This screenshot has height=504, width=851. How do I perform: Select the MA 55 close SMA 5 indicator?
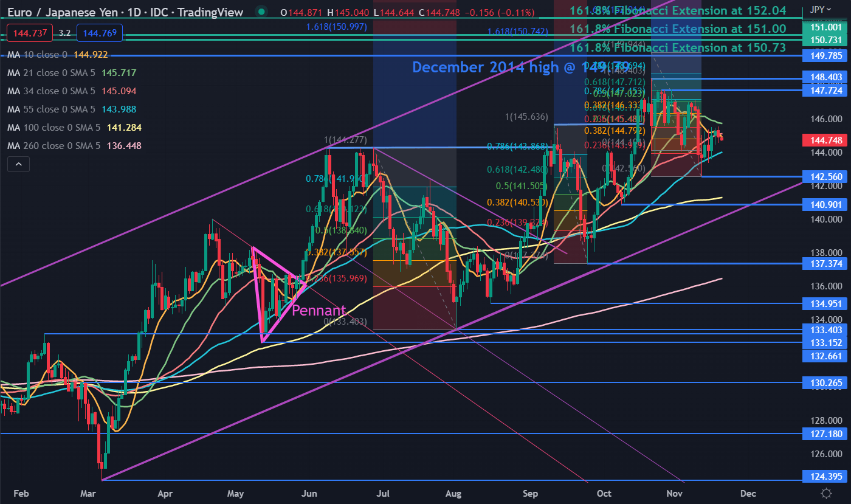(72, 109)
